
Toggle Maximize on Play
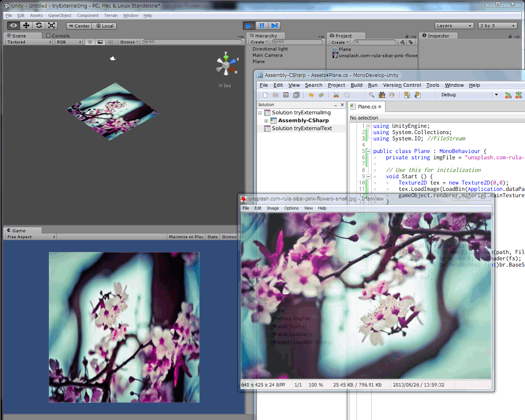point(186,237)
